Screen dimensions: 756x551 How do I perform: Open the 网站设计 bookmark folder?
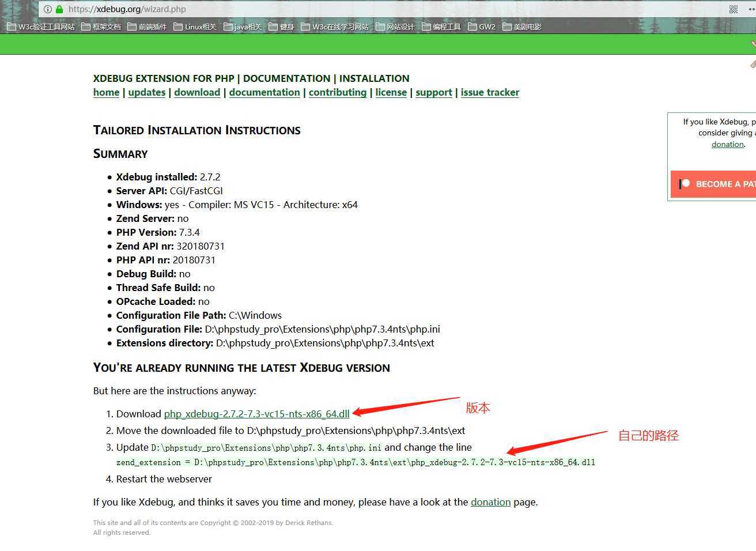(395, 27)
